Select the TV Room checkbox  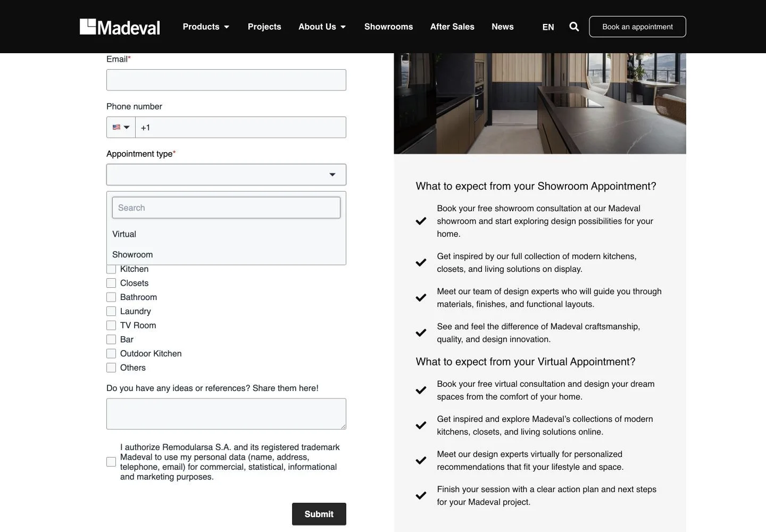[x=111, y=325]
